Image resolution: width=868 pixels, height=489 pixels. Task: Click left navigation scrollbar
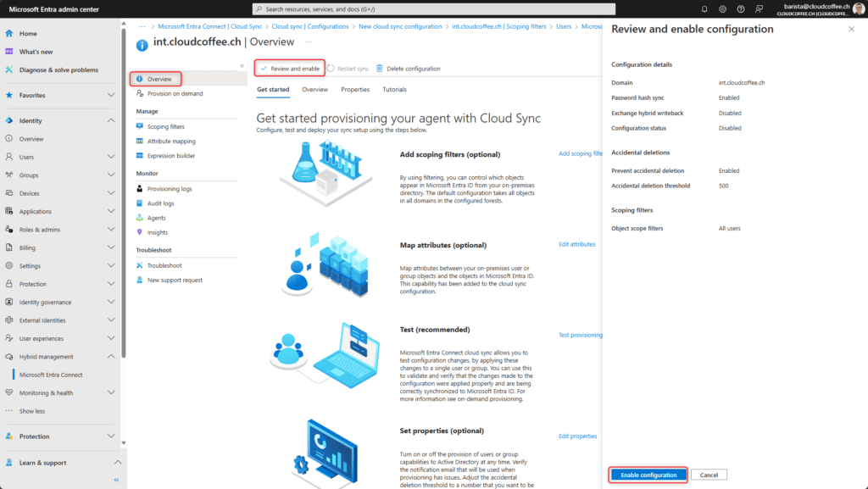(x=124, y=193)
